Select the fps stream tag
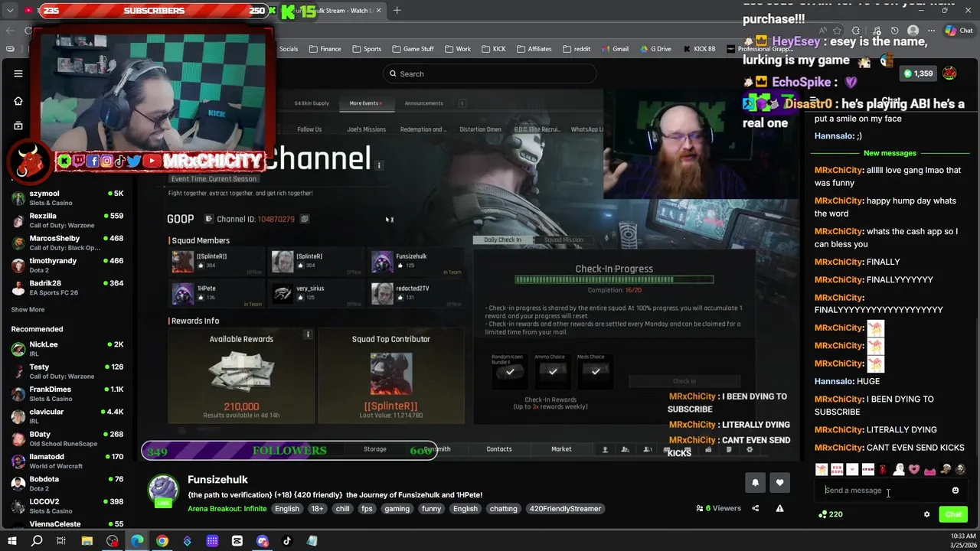980x551 pixels. click(367, 508)
